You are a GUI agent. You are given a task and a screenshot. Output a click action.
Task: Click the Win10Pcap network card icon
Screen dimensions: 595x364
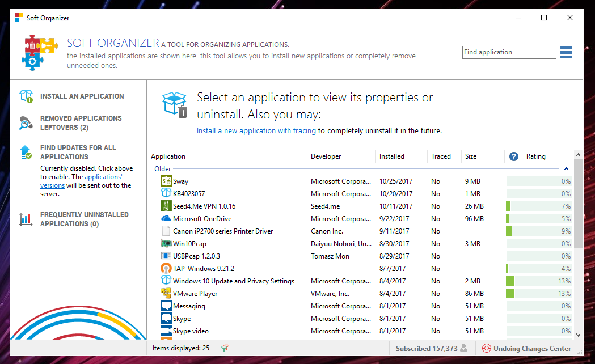coord(166,243)
